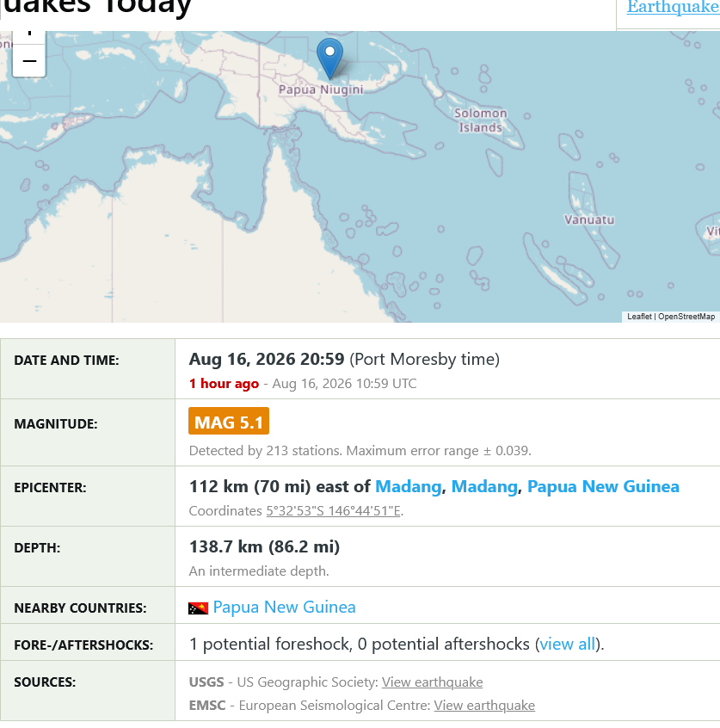Click the 'DATE AND TIME:' row label

click(x=66, y=361)
